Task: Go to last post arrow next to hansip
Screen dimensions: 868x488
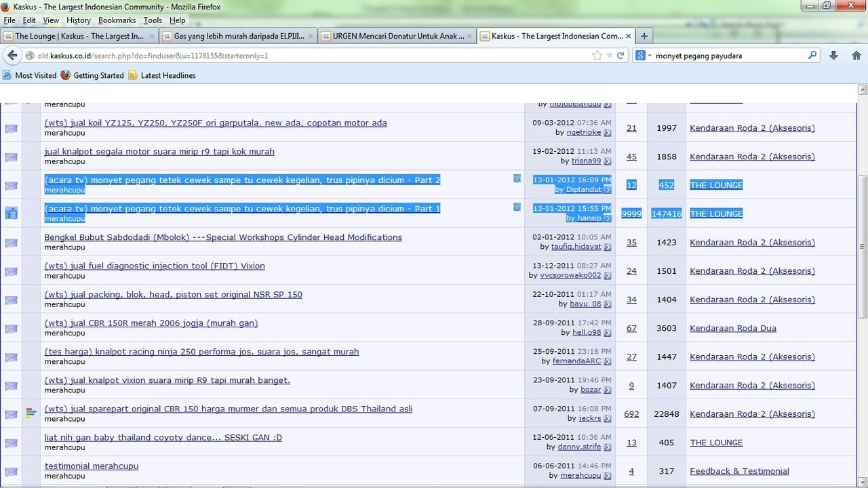Action: tap(608, 218)
